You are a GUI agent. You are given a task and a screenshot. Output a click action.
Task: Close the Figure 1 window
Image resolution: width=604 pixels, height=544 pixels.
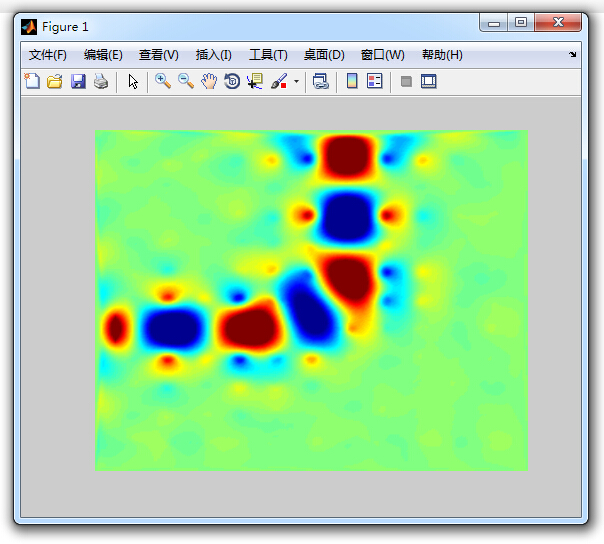tap(558, 22)
